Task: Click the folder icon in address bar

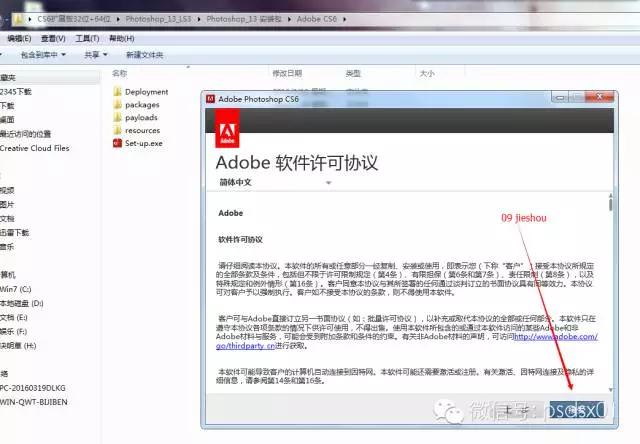Action: pyautogui.click(x=18, y=19)
